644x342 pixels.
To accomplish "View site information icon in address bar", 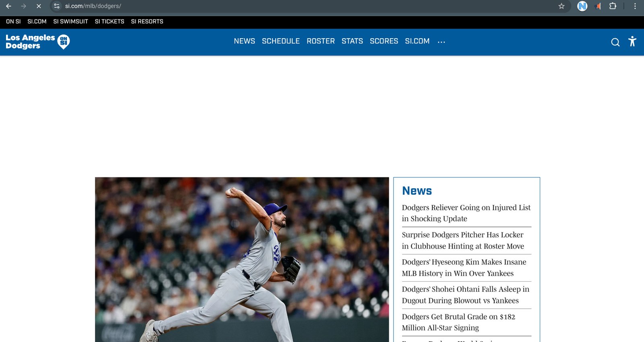I will [57, 6].
